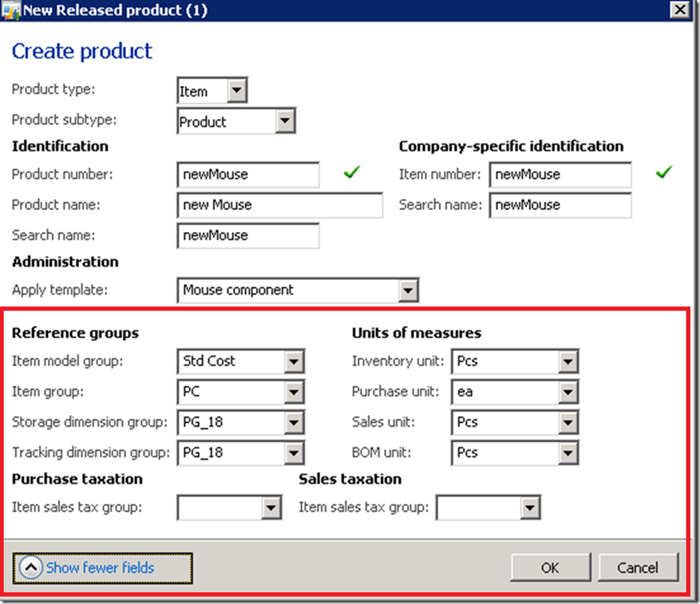The image size is (700, 604).
Task: Click the green checkmark beside Item number
Action: pyautogui.click(x=663, y=172)
